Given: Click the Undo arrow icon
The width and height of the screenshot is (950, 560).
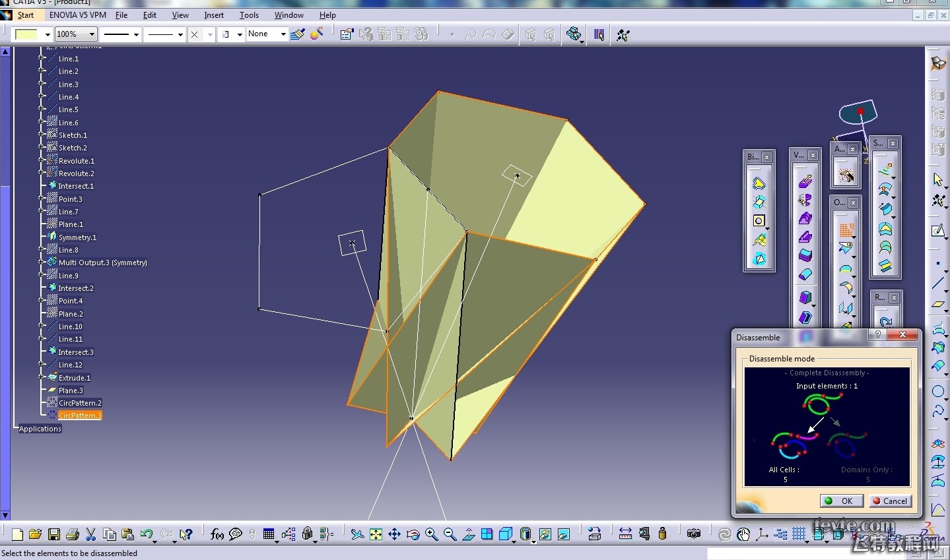Looking at the screenshot, I should tap(147, 534).
